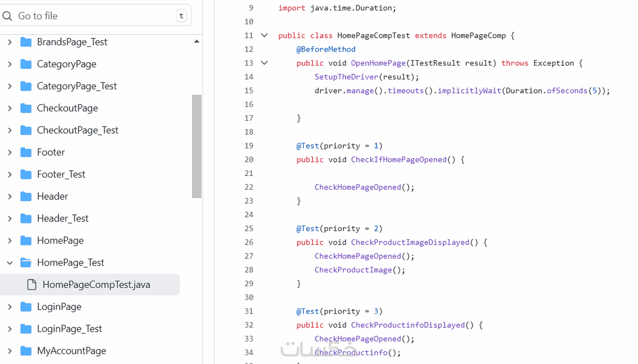Expand the Header folder chevron

(10, 196)
